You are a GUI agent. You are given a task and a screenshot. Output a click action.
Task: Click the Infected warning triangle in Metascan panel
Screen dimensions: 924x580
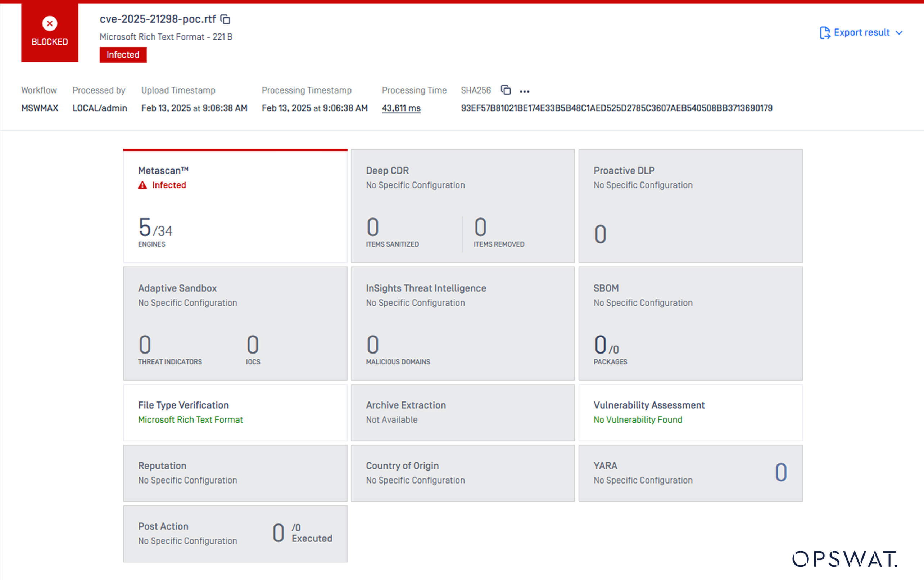[142, 185]
